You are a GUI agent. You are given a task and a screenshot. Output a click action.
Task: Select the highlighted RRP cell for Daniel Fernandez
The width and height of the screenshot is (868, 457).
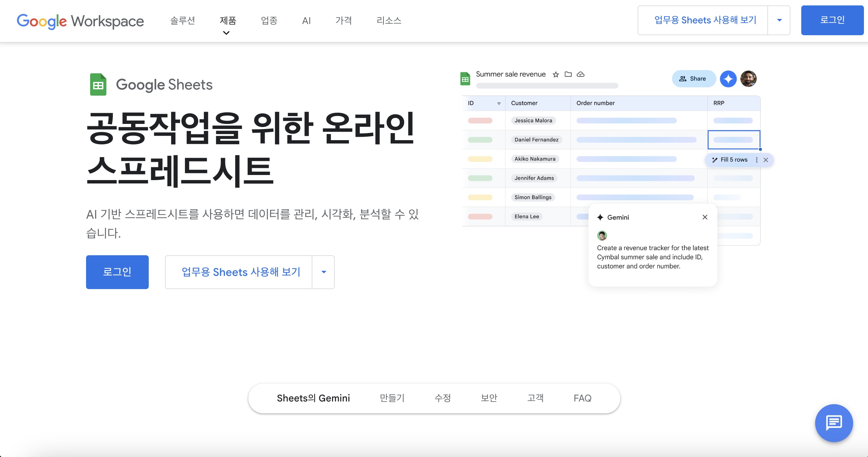(x=734, y=140)
